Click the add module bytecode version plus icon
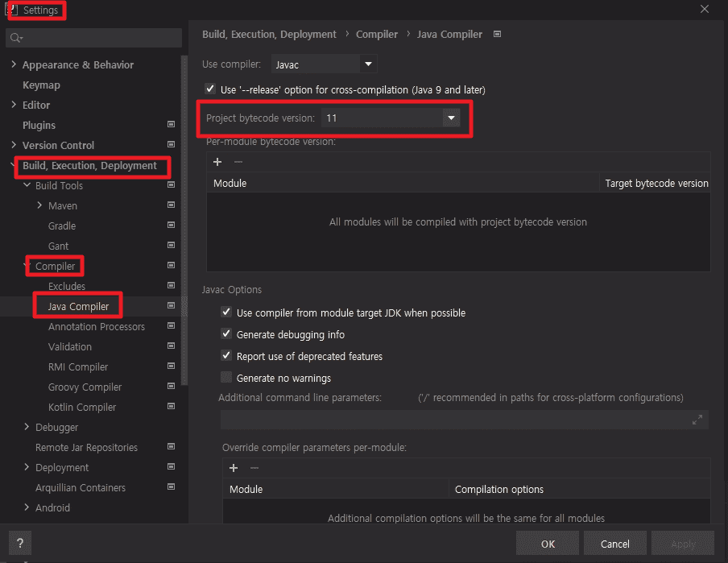The width and height of the screenshot is (728, 563). point(217,162)
